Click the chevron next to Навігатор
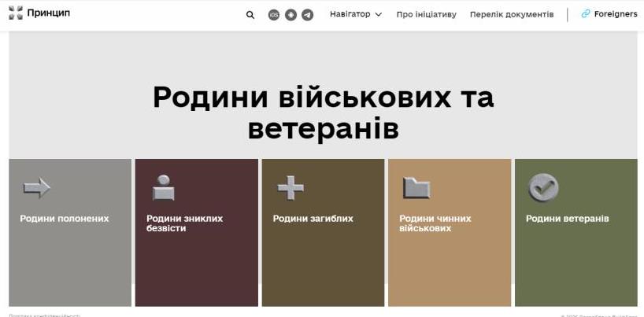 click(x=379, y=14)
